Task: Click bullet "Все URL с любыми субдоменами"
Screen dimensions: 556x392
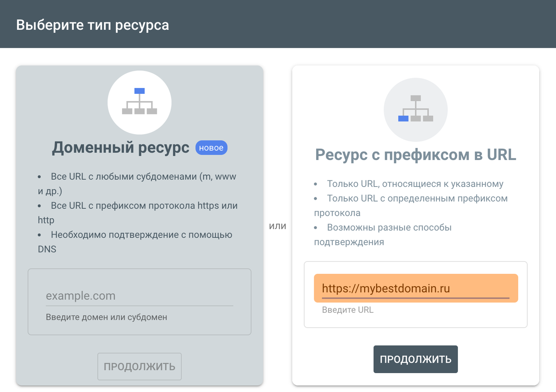Action: coord(143,177)
